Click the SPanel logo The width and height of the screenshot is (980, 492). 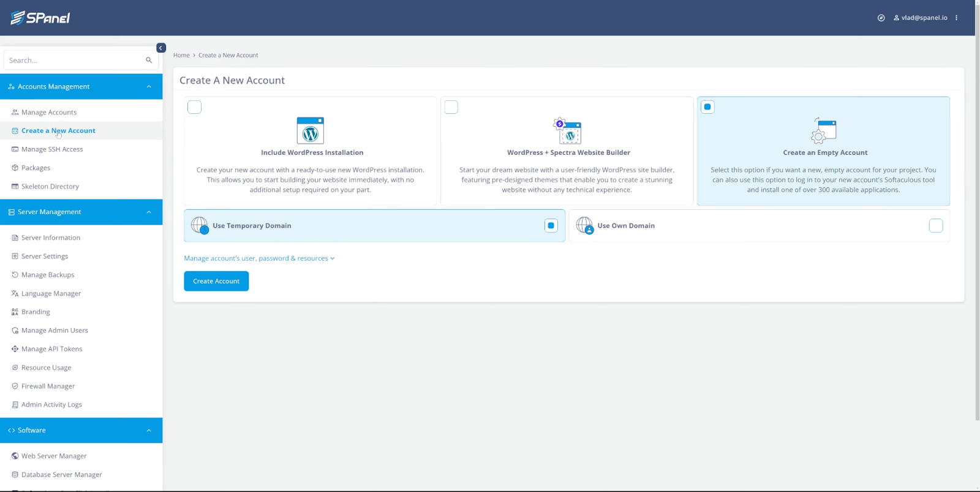click(40, 18)
